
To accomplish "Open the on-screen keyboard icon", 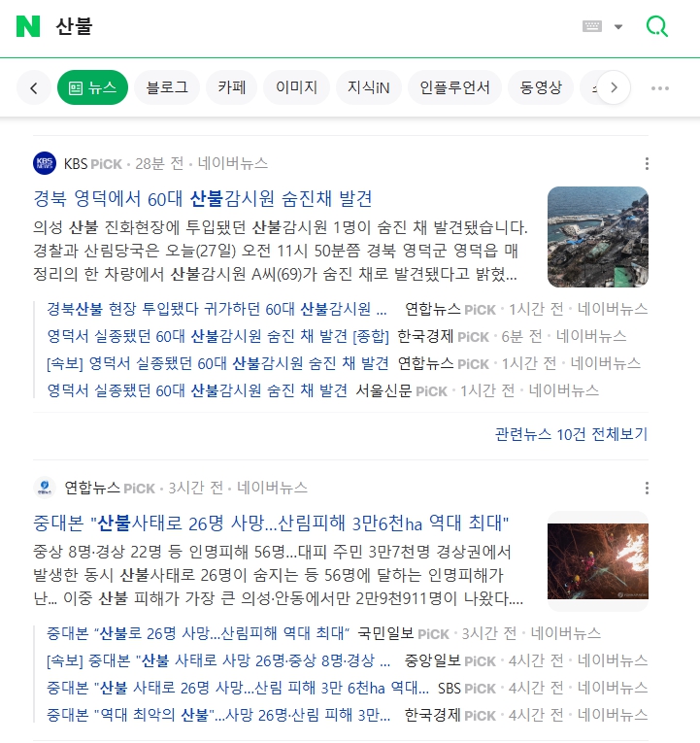I will (x=592, y=26).
